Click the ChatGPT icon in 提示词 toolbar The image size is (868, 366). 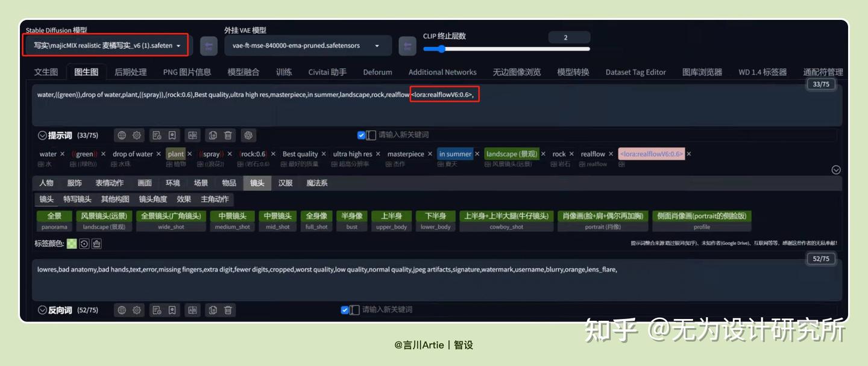[248, 135]
